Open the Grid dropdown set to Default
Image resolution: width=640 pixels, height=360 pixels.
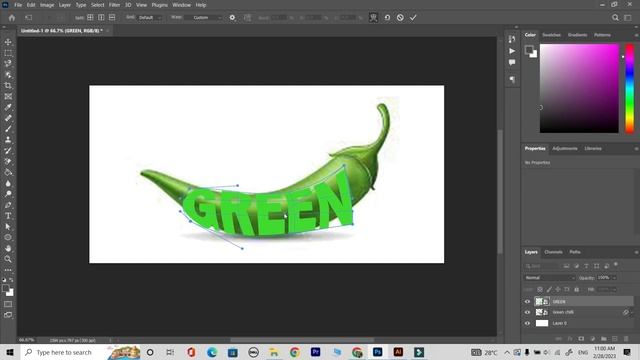[149, 18]
